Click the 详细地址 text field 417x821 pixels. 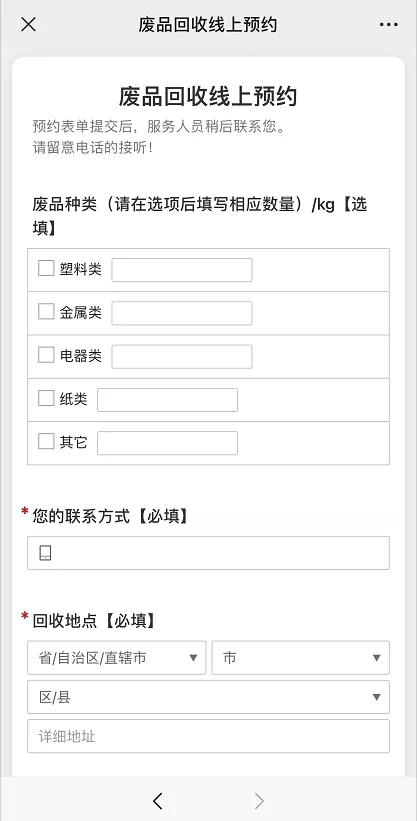tap(208, 736)
